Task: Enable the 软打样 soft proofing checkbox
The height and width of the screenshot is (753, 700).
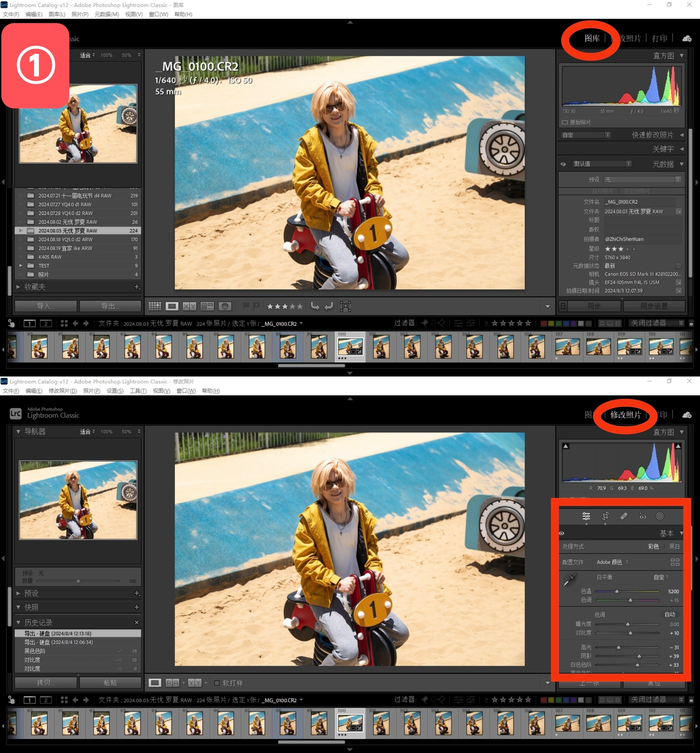Action: (217, 683)
